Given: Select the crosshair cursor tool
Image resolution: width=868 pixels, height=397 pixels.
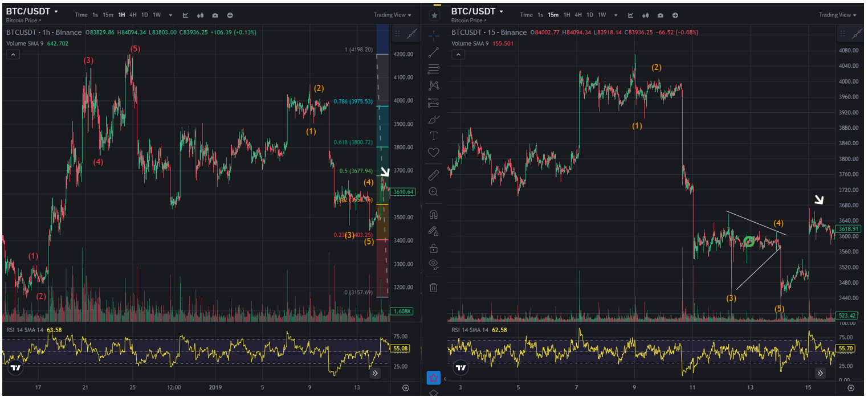Looking at the screenshot, I should pos(434,35).
